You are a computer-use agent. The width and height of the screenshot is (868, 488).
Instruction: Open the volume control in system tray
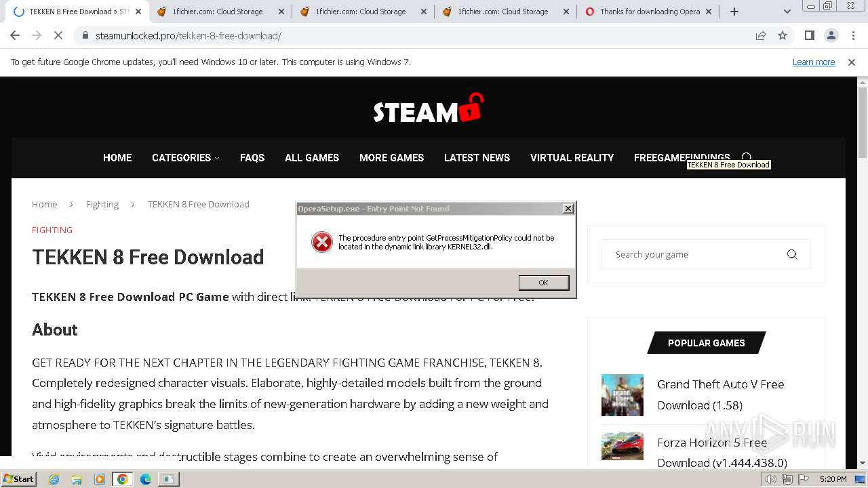tap(771, 479)
